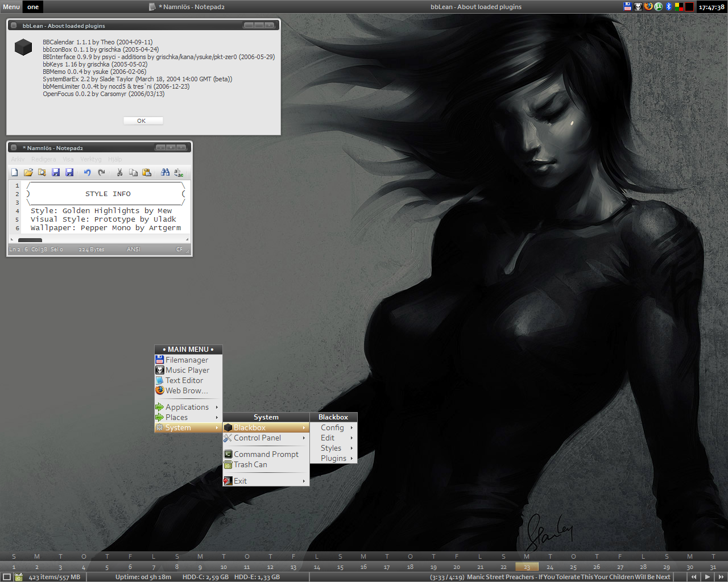Open Filemanager from Main Menu

(x=188, y=360)
